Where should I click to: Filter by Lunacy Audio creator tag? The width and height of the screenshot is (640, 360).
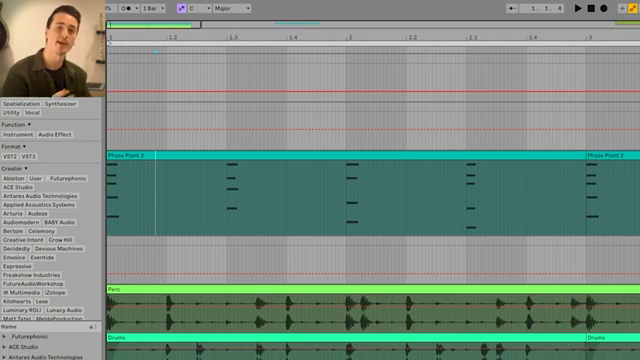64,310
